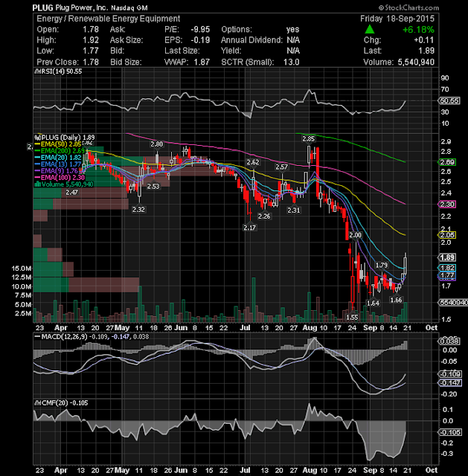The image size is (468, 476).
Task: Click the Options value 'yes'
Action: click(292, 30)
